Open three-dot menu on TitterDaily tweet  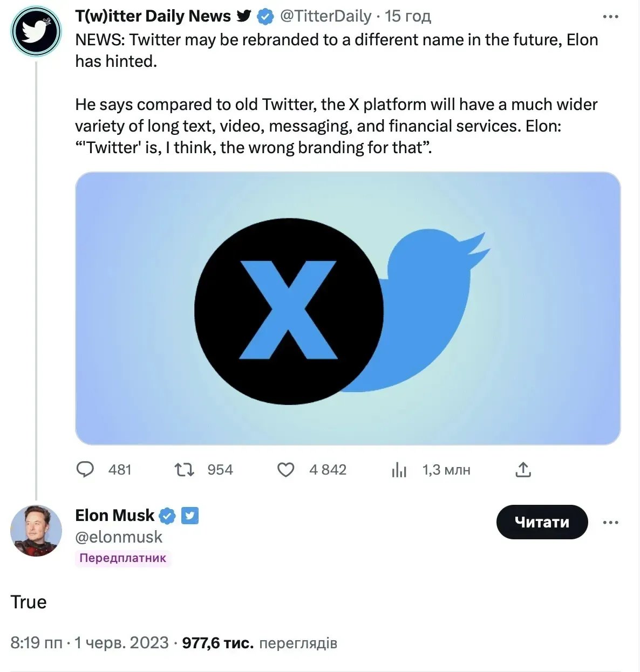click(x=610, y=17)
